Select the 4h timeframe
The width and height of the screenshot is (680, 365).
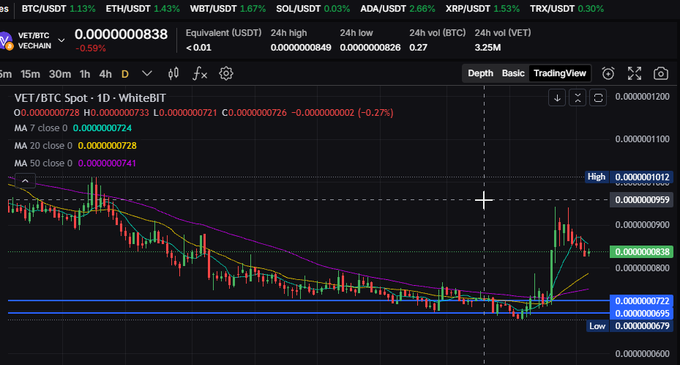[105, 74]
